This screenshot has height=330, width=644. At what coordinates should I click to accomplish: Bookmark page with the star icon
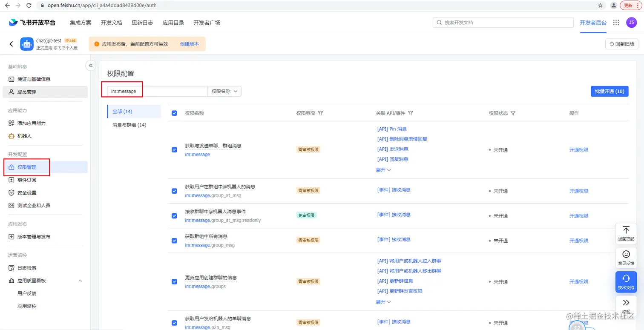coord(600,6)
